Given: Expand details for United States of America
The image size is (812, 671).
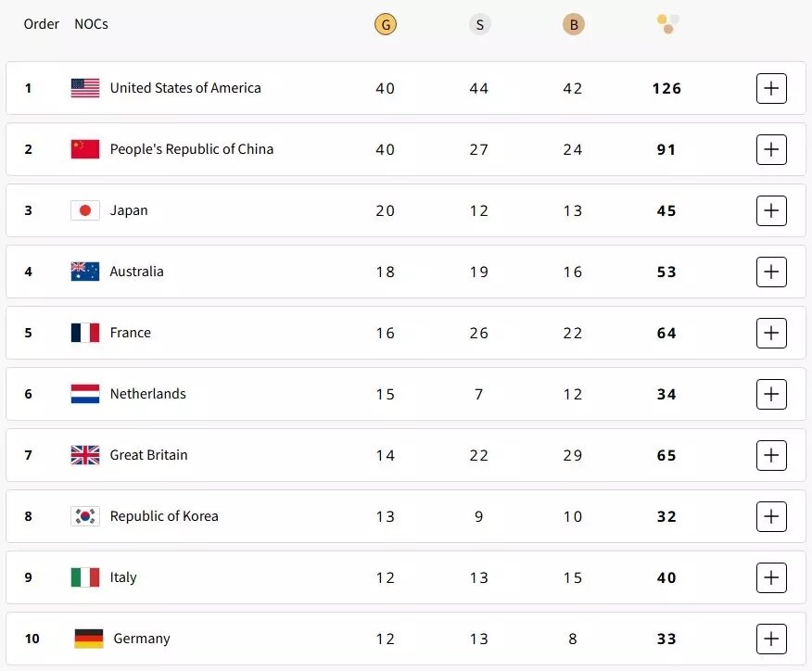Looking at the screenshot, I should 771,88.
